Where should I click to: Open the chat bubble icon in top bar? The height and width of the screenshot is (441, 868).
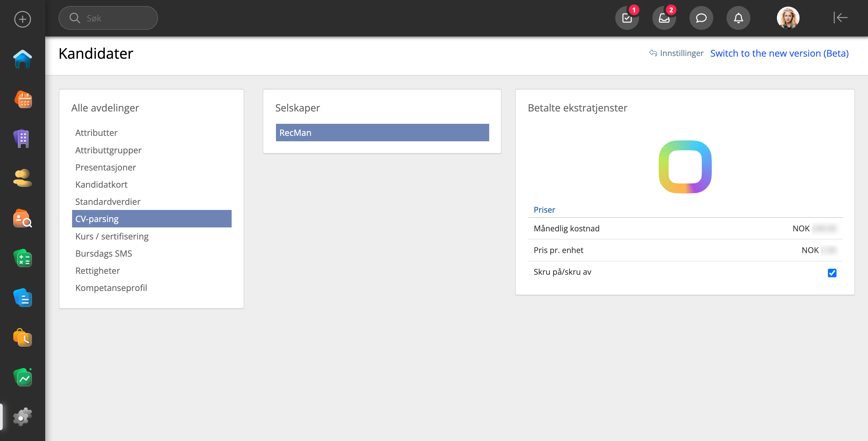pos(701,18)
